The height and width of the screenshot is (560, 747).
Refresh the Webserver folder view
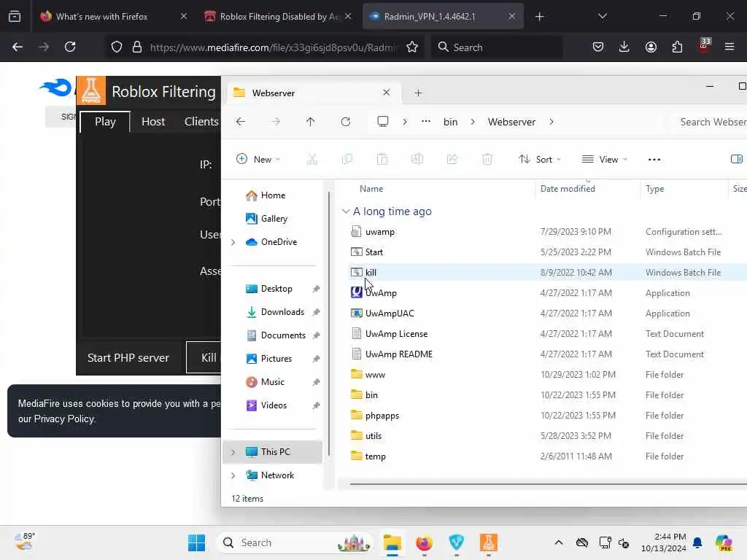345,122
